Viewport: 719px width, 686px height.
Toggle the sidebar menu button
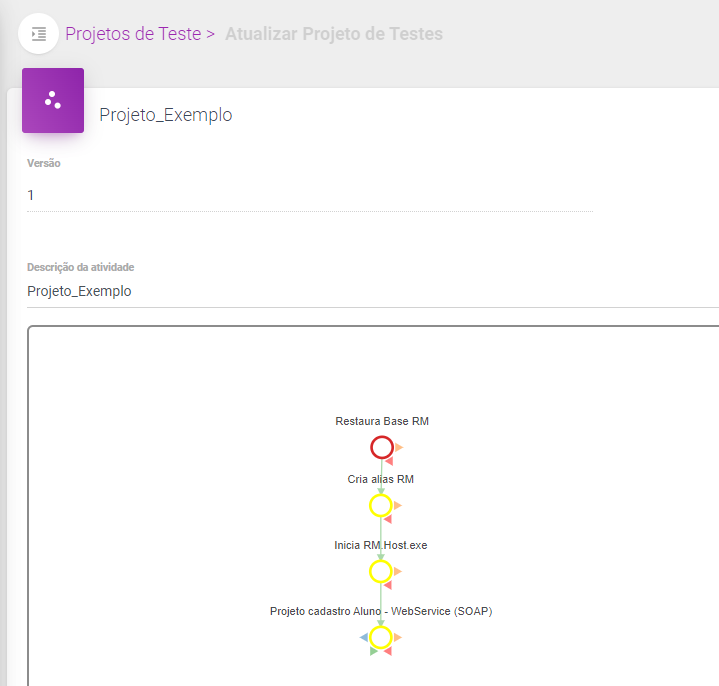pyautogui.click(x=38, y=34)
